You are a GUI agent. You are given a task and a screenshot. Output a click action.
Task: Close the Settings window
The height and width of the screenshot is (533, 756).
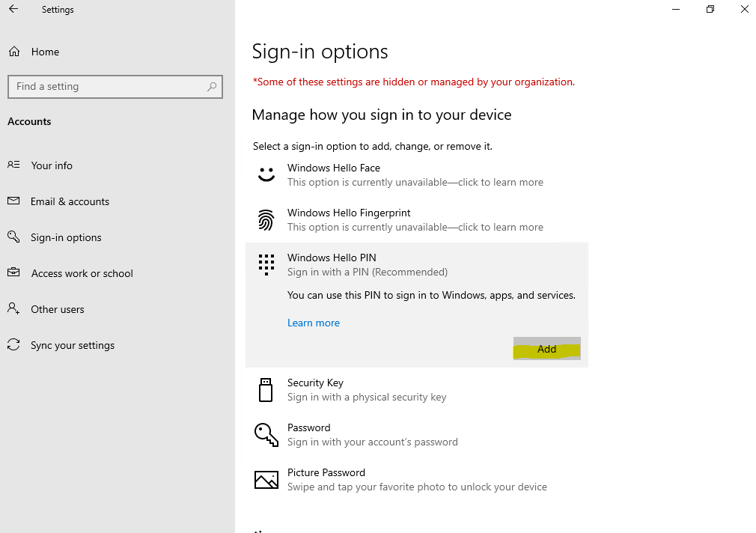click(745, 9)
